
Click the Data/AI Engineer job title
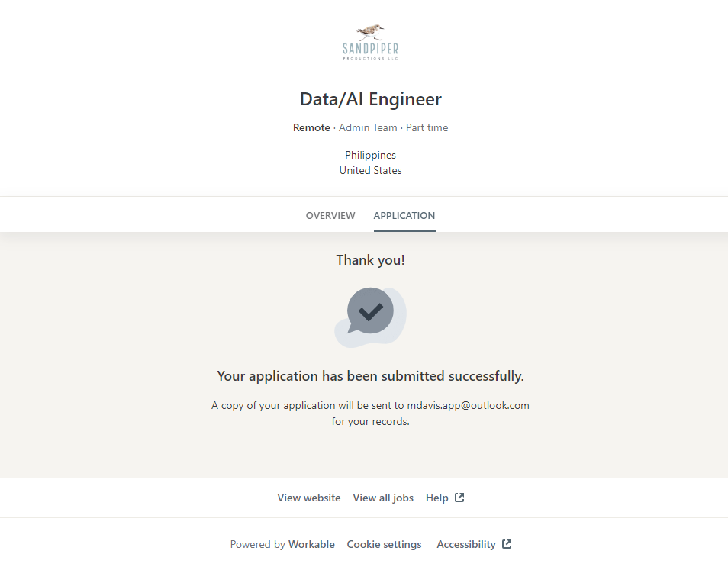pos(370,99)
